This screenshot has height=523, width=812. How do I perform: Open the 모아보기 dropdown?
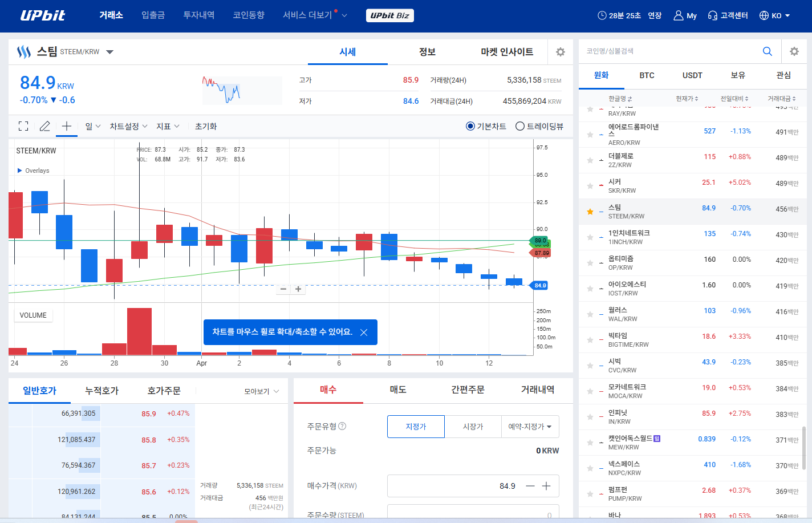tap(262, 391)
